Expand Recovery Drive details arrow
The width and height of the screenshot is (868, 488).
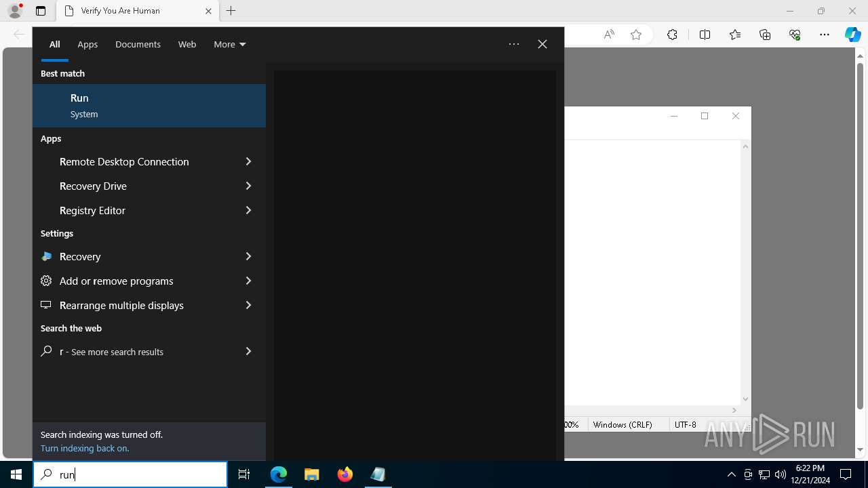coord(248,186)
